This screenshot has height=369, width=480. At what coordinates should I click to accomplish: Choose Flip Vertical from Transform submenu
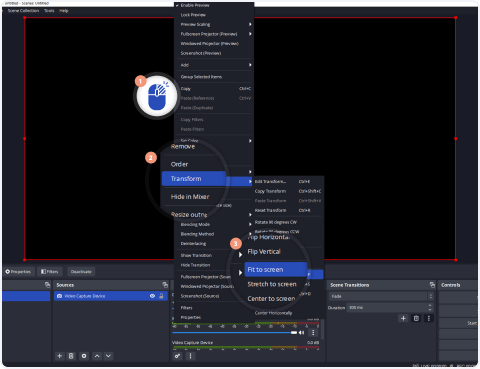[x=264, y=252]
